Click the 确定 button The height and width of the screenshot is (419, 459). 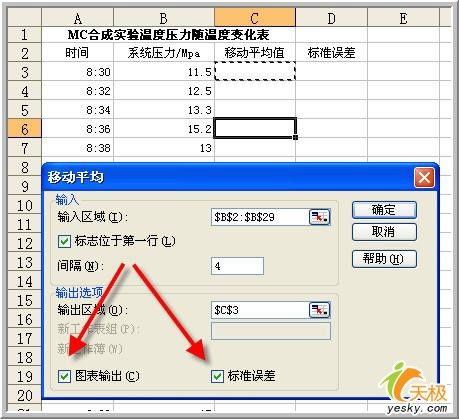pos(384,210)
